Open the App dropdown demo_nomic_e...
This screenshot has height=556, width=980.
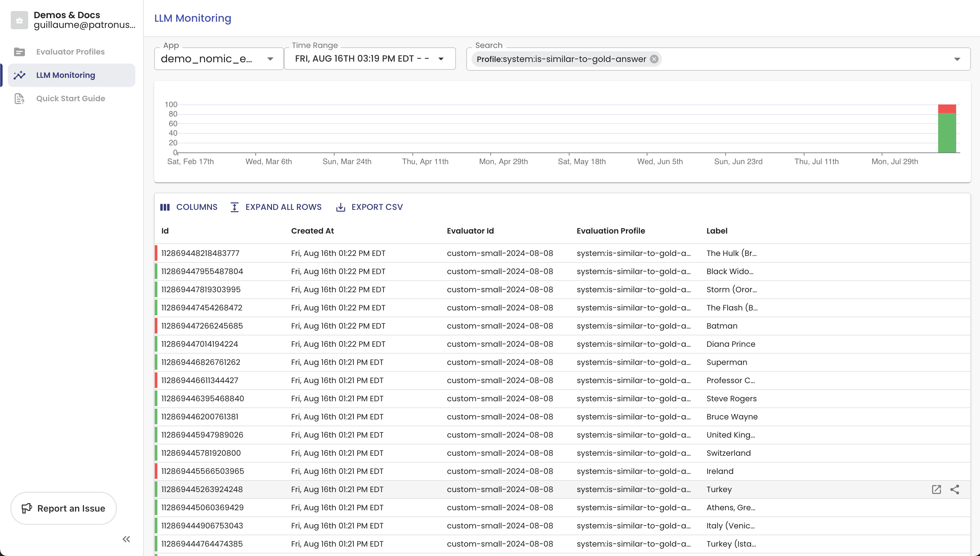tap(219, 58)
